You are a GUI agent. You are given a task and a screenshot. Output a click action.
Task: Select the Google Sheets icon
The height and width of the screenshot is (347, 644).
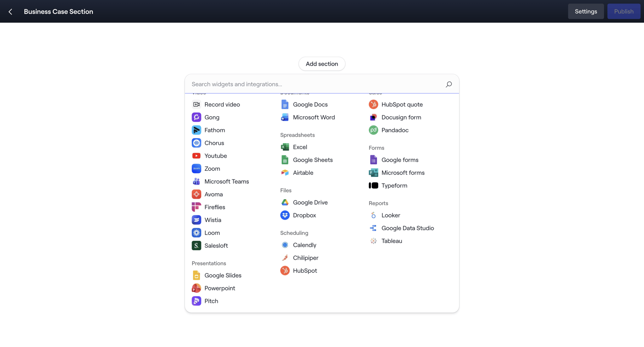click(285, 160)
